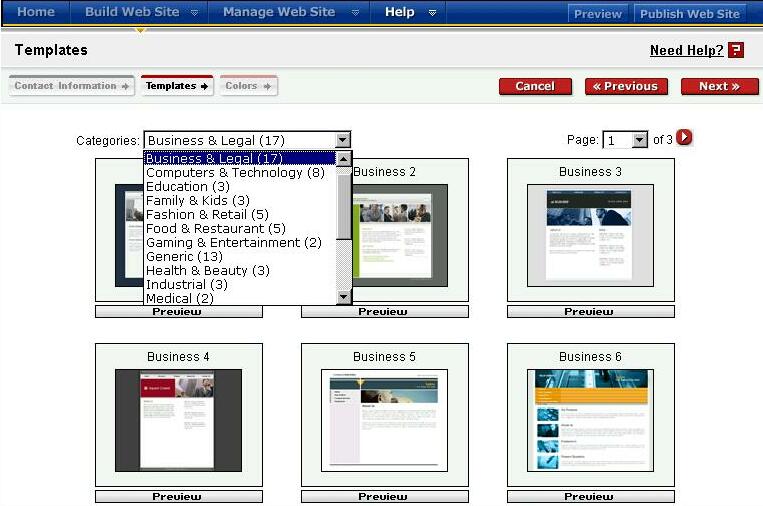763x506 pixels.
Task: Click Preview under Business 5 template
Action: click(383, 497)
